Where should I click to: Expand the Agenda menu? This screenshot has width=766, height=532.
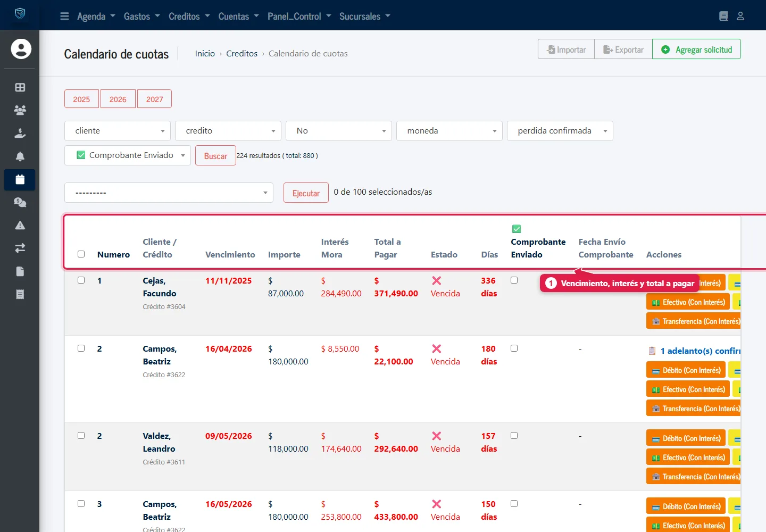(96, 16)
